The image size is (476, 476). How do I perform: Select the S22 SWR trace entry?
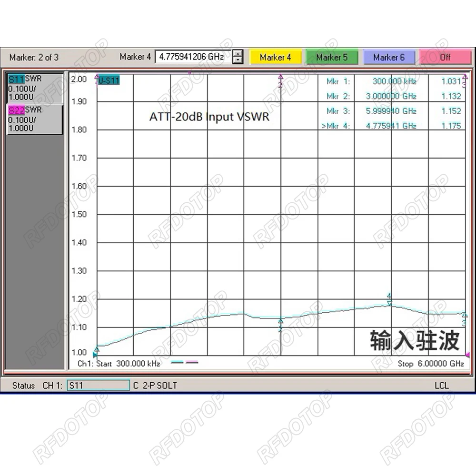(35, 119)
